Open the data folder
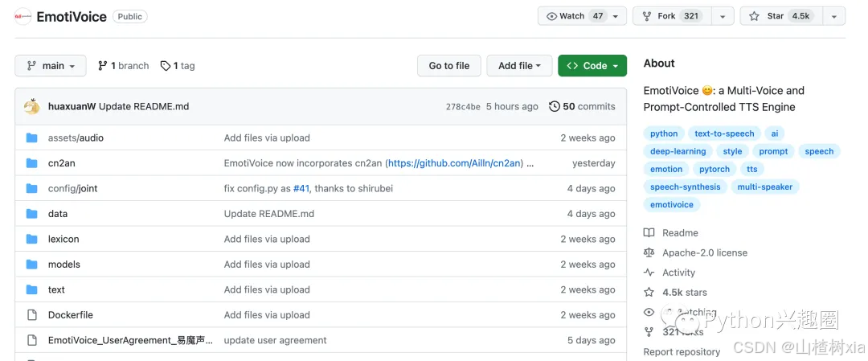Viewport: 868px width, 361px height. [58, 214]
